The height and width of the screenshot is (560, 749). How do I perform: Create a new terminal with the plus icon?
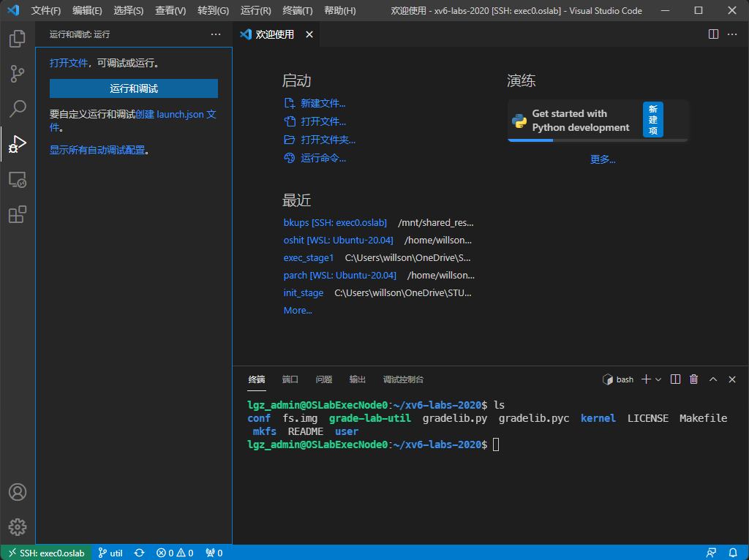click(x=647, y=379)
